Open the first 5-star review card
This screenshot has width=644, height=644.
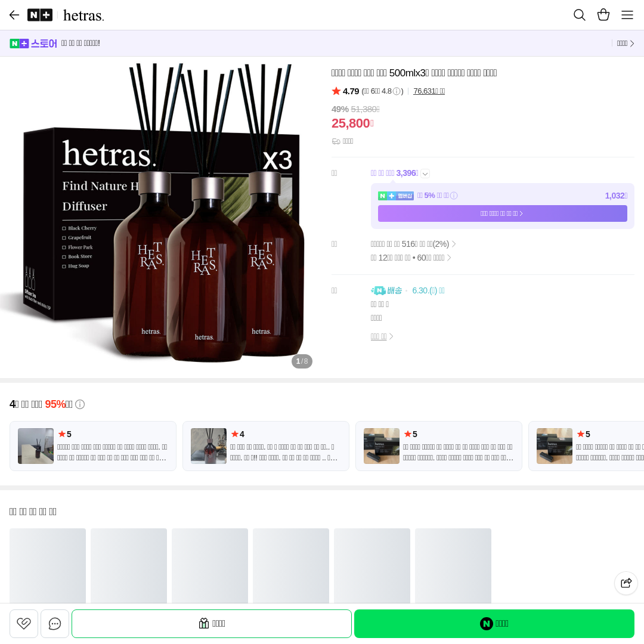(x=93, y=446)
